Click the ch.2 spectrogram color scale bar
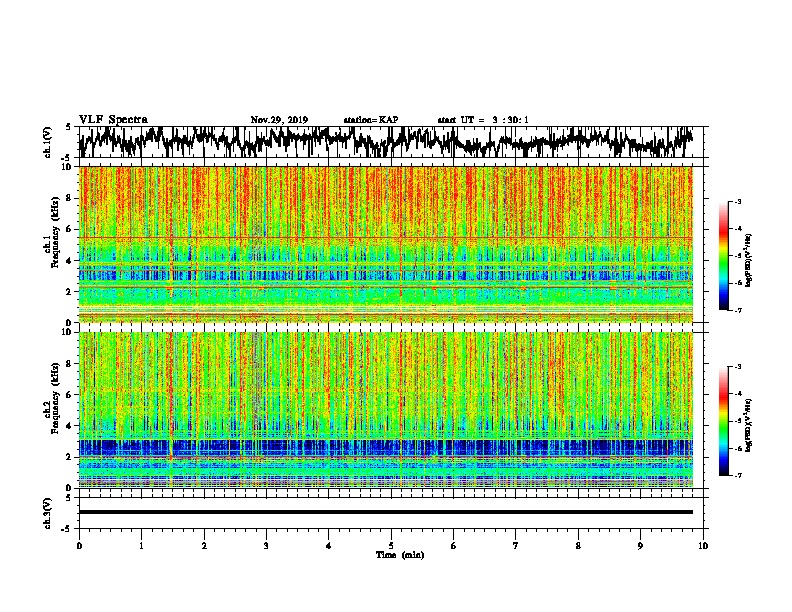This screenshot has height=612, width=792. tap(723, 421)
